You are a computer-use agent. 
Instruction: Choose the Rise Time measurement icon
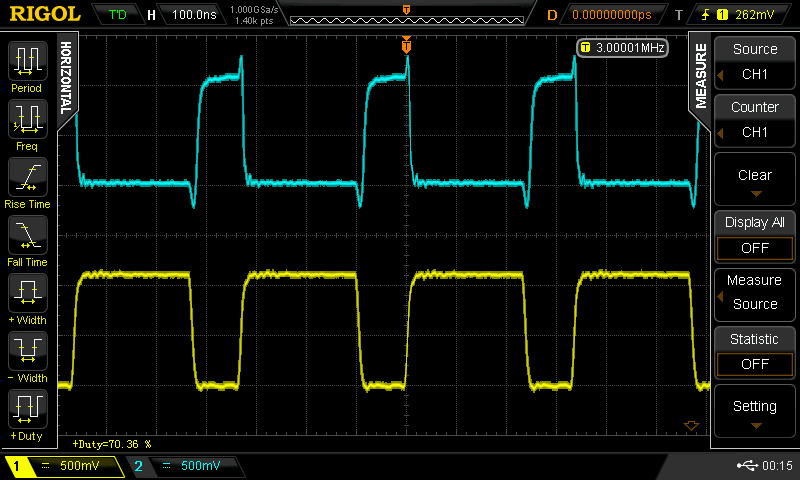click(28, 177)
